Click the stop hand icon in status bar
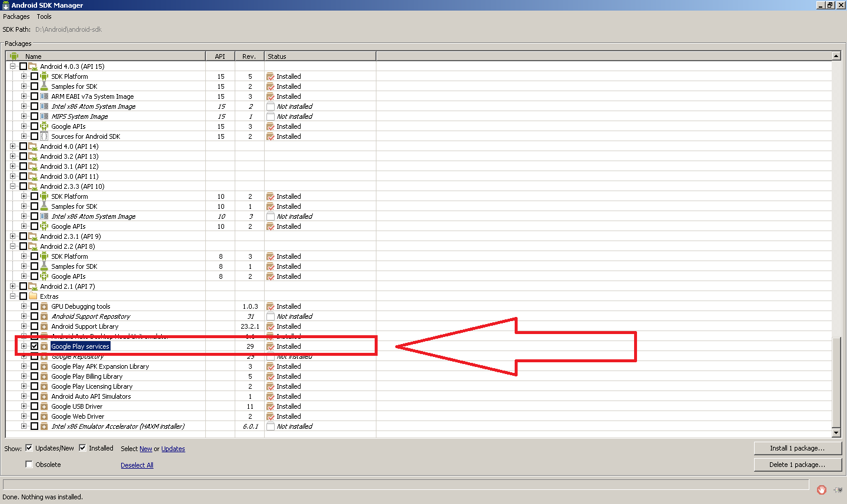847x504 pixels. 822,489
